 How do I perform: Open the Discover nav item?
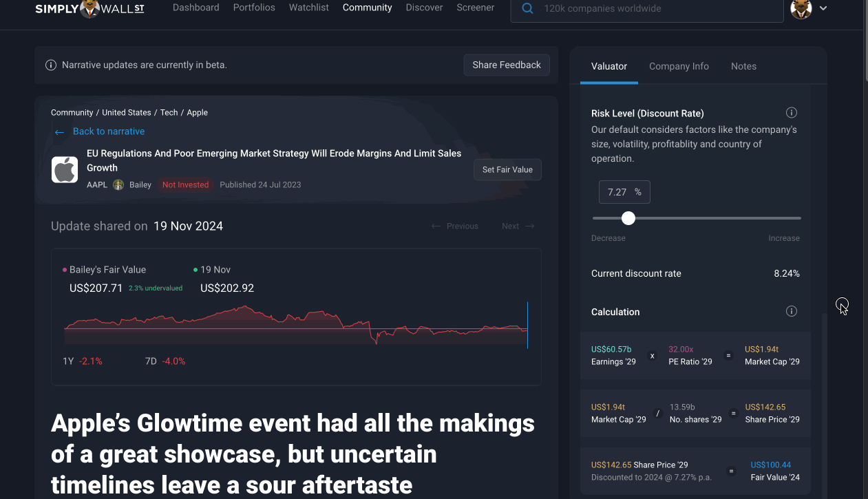(425, 8)
